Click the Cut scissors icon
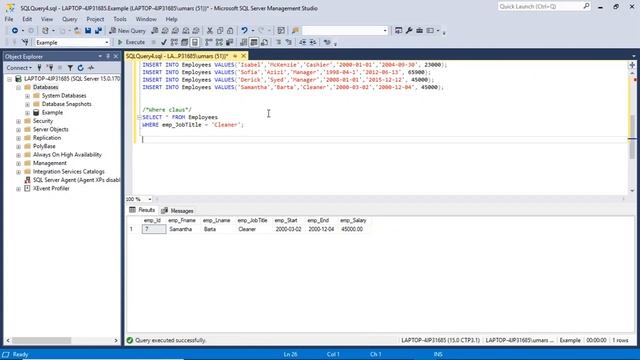This screenshot has height=360, width=640. (210, 31)
